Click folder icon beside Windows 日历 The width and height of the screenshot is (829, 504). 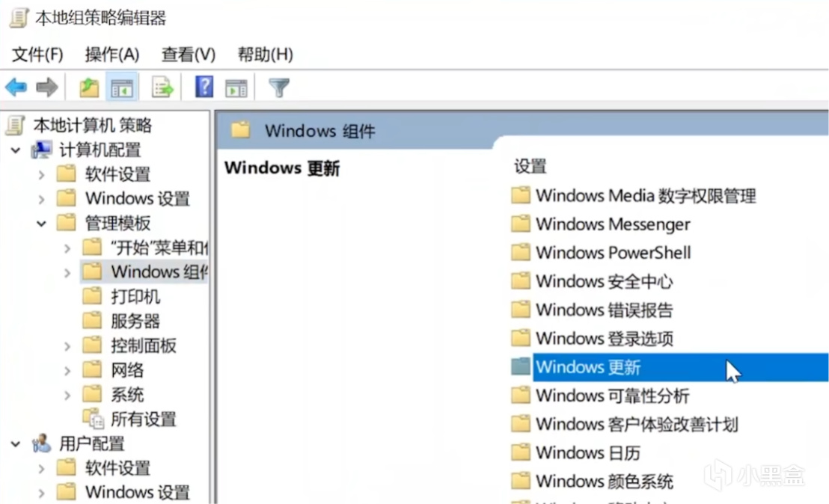point(520,452)
